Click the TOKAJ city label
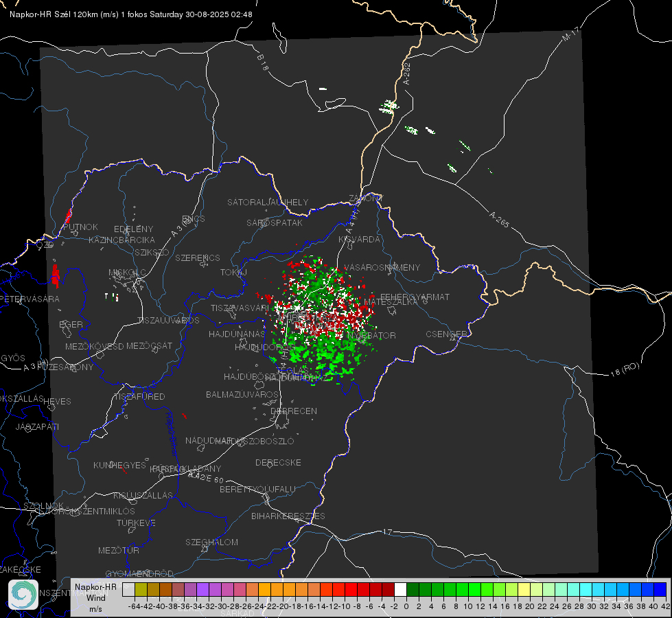 (x=233, y=273)
